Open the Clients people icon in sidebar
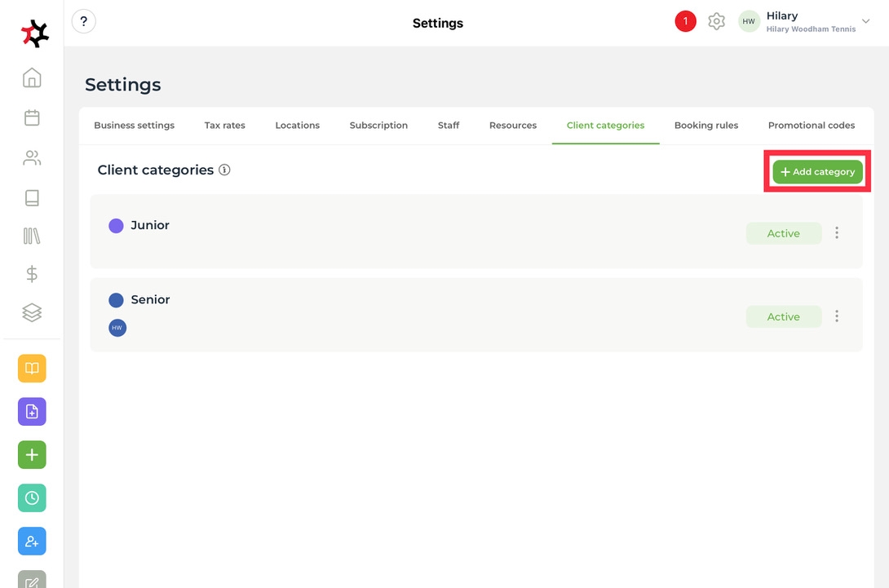This screenshot has width=889, height=588. point(32,158)
